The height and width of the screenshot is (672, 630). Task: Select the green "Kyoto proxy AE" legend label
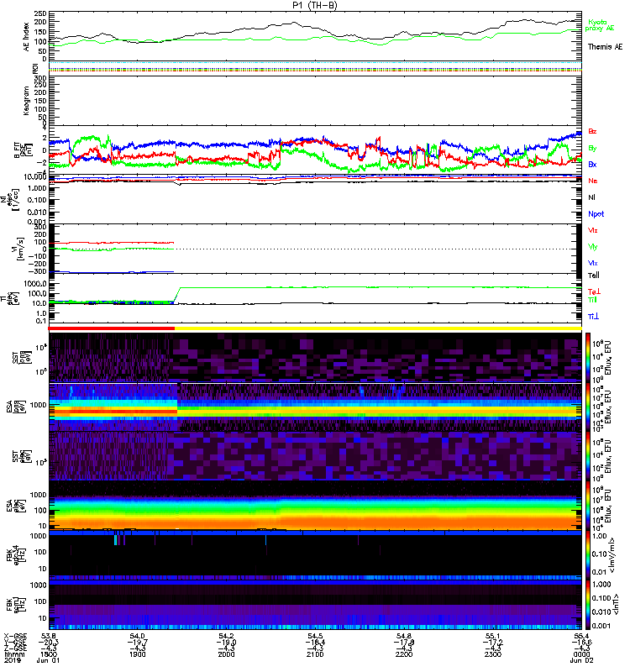[x=600, y=25]
